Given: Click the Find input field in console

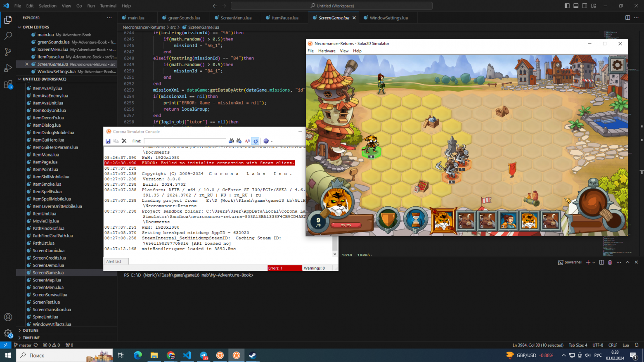Looking at the screenshot, I should click(185, 141).
